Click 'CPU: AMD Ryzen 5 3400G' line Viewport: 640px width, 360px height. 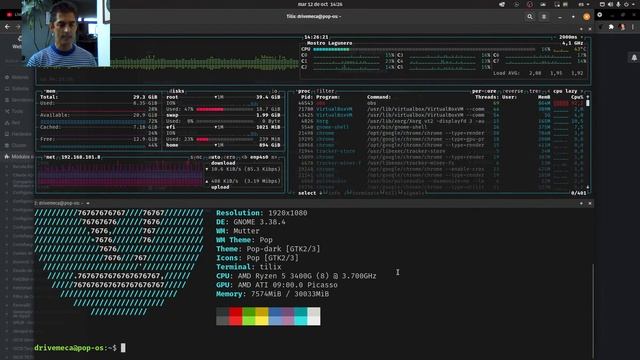point(296,276)
